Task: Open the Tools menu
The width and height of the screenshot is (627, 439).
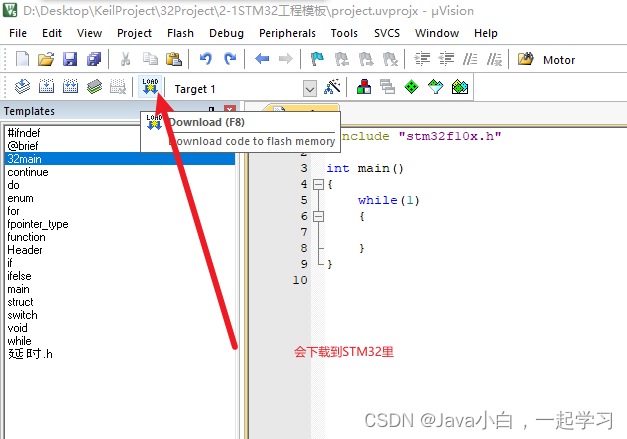Action: [x=344, y=33]
